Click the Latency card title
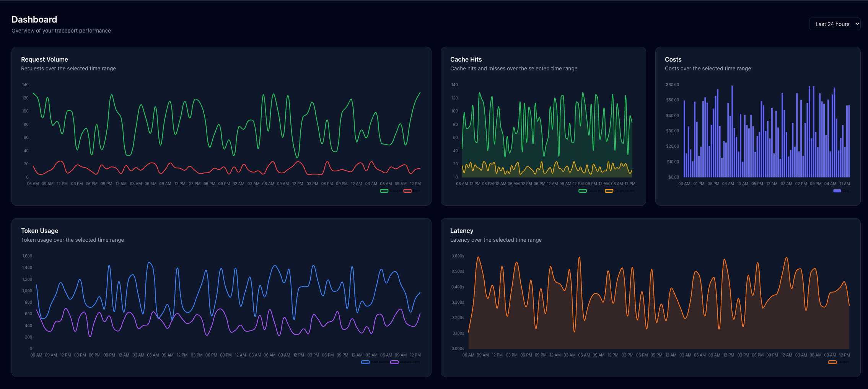 (462, 231)
